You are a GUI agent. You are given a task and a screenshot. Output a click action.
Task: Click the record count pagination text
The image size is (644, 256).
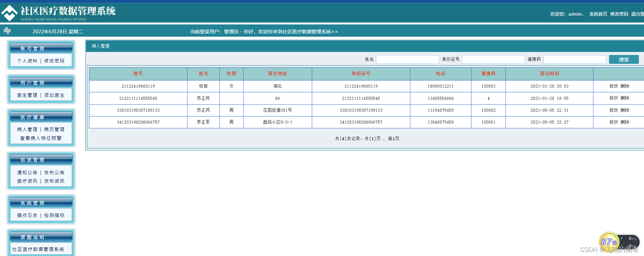click(367, 139)
